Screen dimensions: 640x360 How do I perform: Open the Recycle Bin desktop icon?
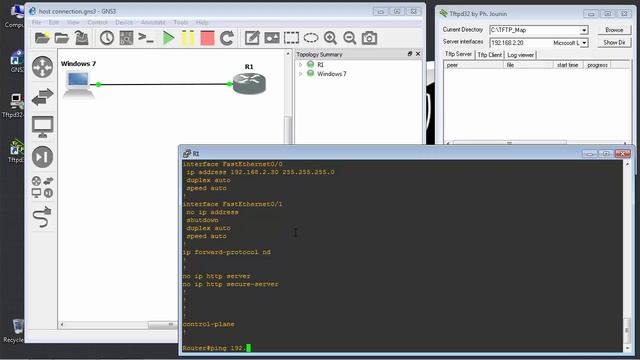click(x=16, y=331)
